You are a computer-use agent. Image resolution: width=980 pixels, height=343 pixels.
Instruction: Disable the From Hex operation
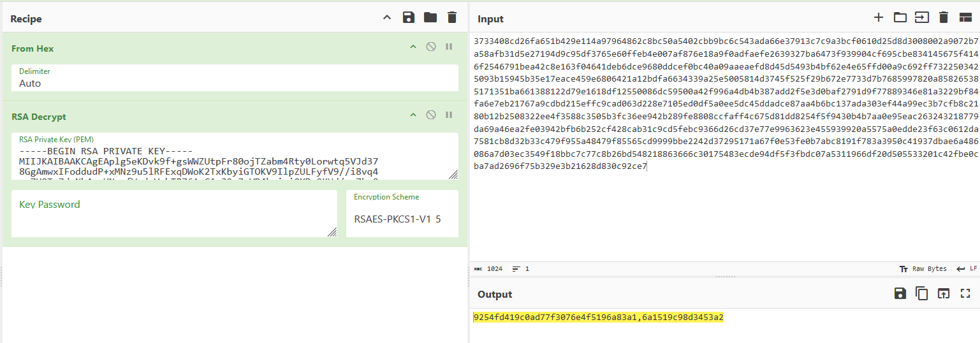431,47
